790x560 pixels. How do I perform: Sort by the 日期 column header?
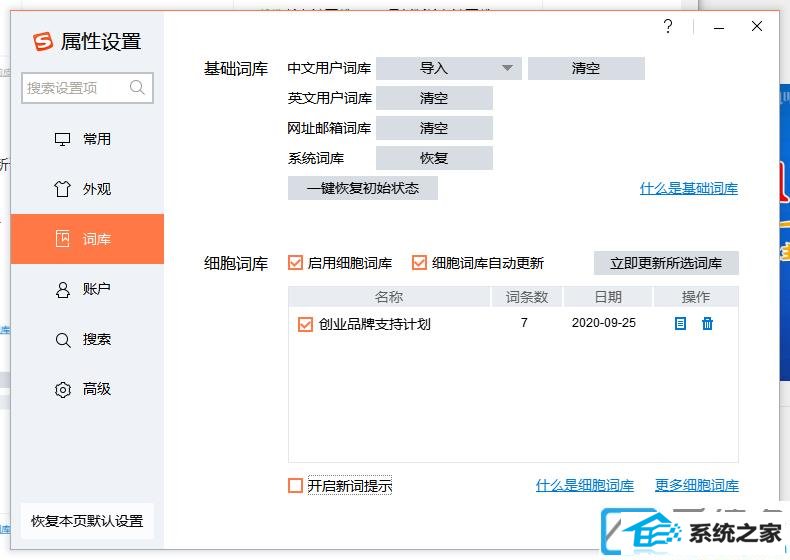[608, 297]
